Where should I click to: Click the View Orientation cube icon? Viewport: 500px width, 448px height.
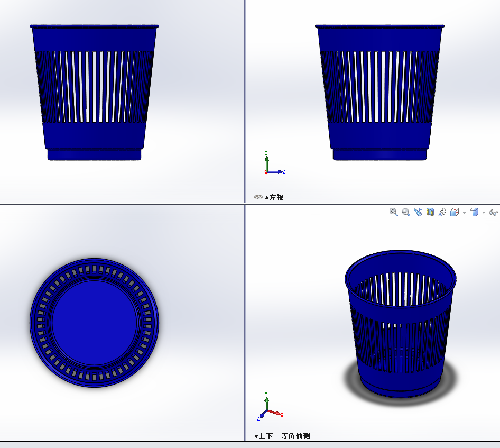coord(455,212)
